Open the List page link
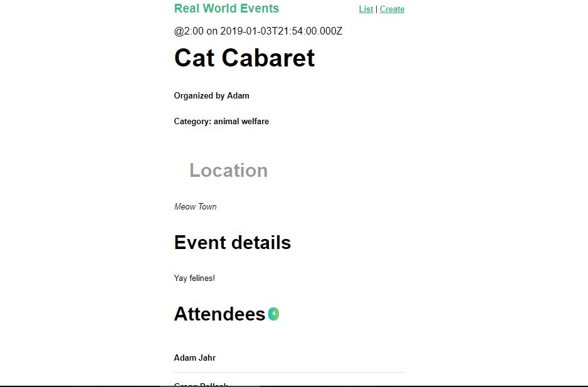 366,9
